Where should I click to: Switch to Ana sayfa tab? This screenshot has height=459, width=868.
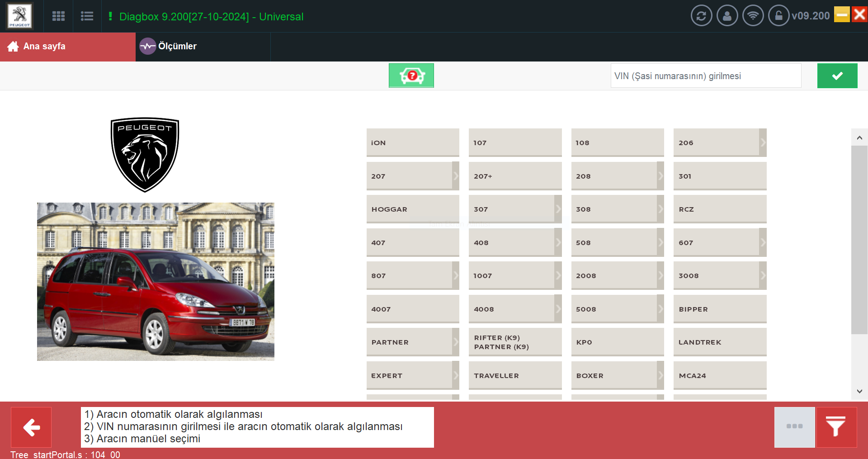pos(68,47)
